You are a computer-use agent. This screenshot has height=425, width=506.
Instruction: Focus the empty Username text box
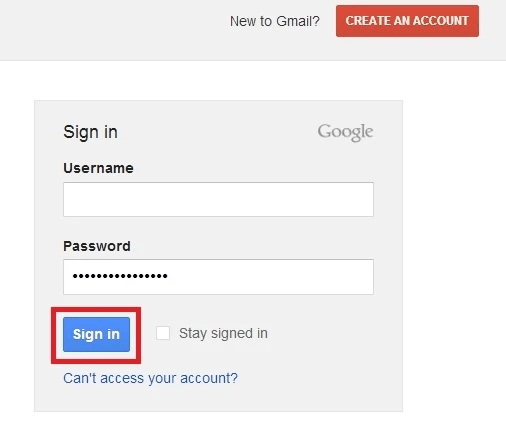click(218, 199)
